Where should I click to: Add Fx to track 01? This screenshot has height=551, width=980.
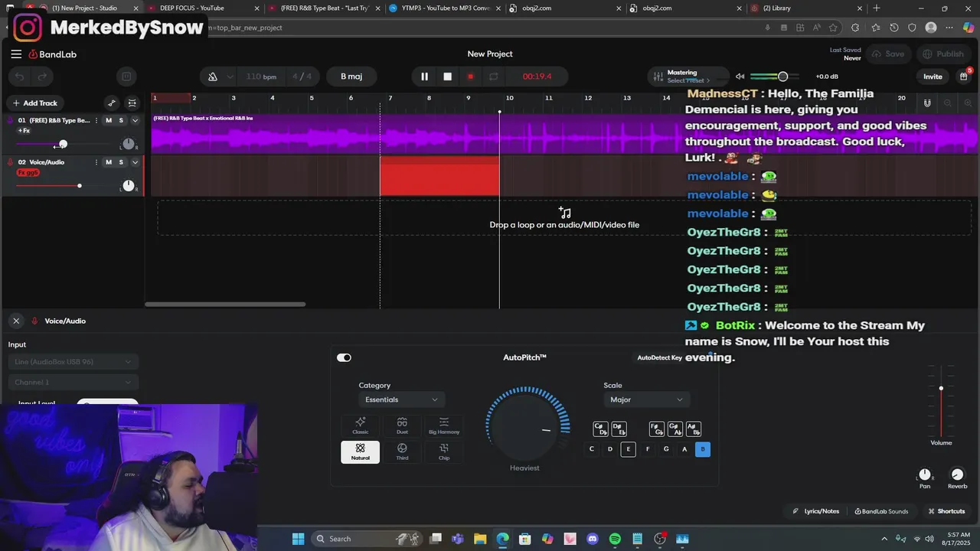click(24, 131)
